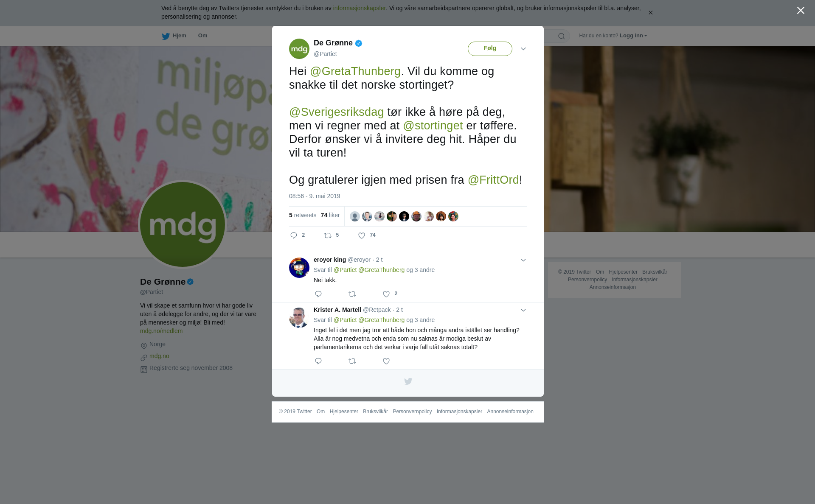Expand options chevron on Krister A. Martell's reply
The image size is (815, 504).
click(523, 310)
